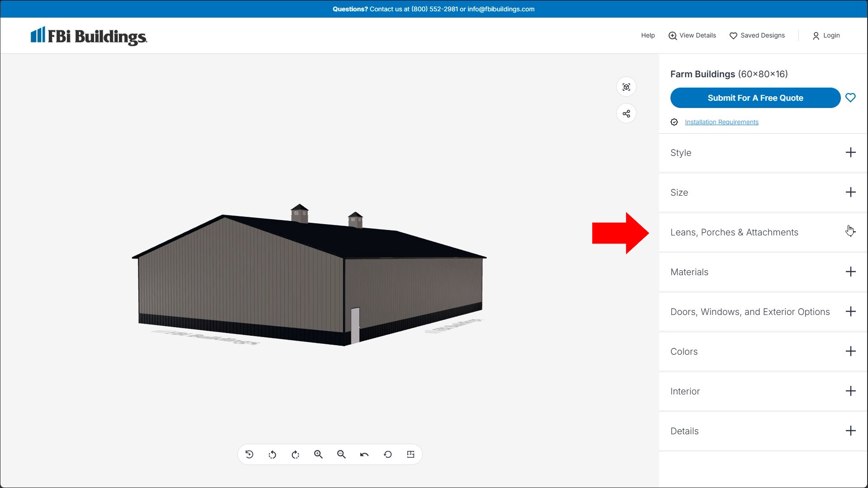This screenshot has width=868, height=488.
Task: Expand the Materials section
Action: (850, 272)
